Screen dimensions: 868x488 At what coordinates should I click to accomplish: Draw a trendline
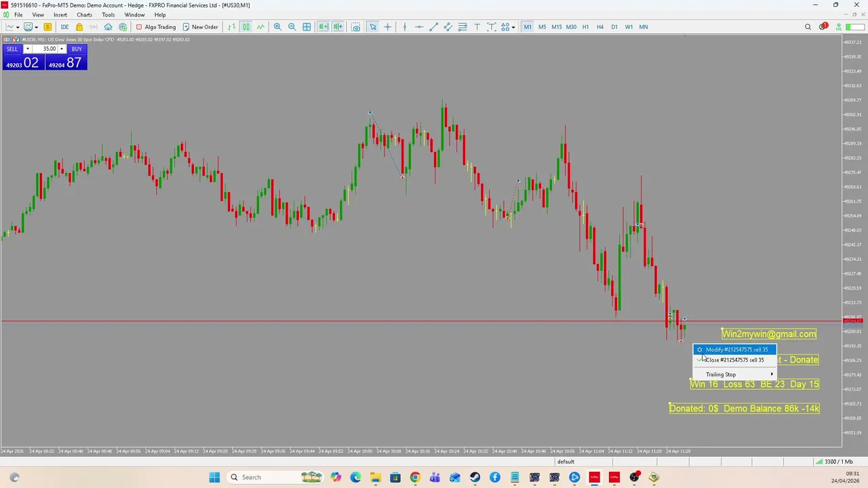pos(433,27)
